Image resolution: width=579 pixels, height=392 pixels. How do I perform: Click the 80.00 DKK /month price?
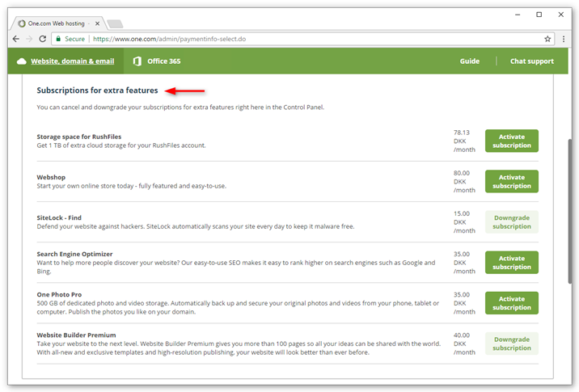tap(464, 182)
